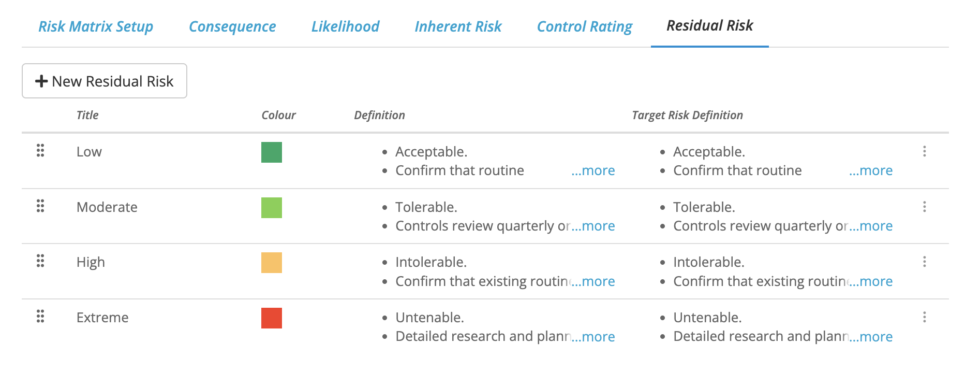Image resolution: width=980 pixels, height=372 pixels.
Task: Show full Extreme definition using more link
Action: click(593, 336)
